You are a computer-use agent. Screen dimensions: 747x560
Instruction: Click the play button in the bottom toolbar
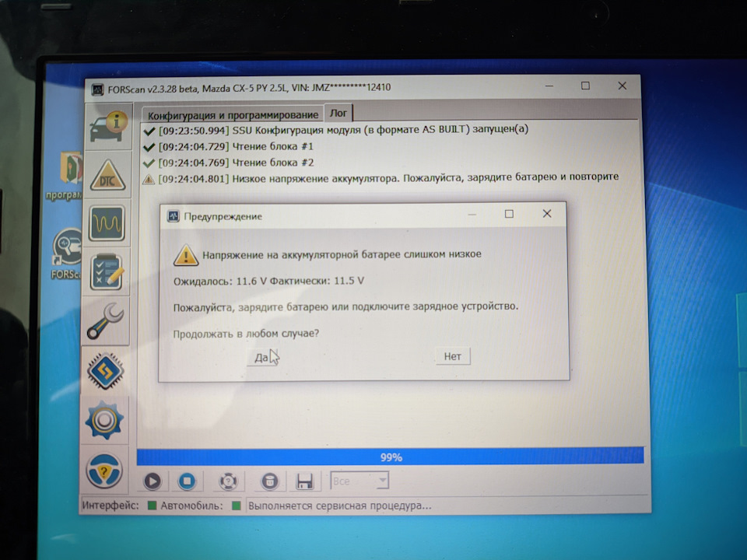[x=153, y=481]
